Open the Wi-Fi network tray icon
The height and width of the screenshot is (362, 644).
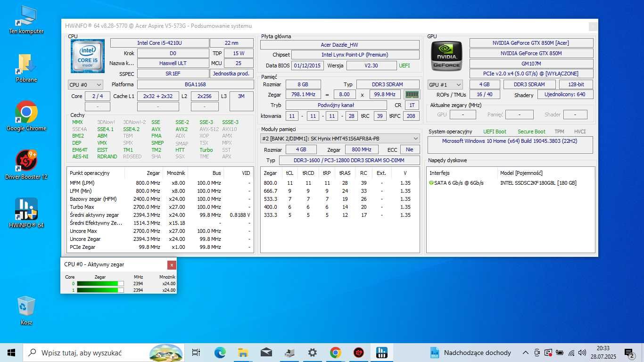pos(571,353)
